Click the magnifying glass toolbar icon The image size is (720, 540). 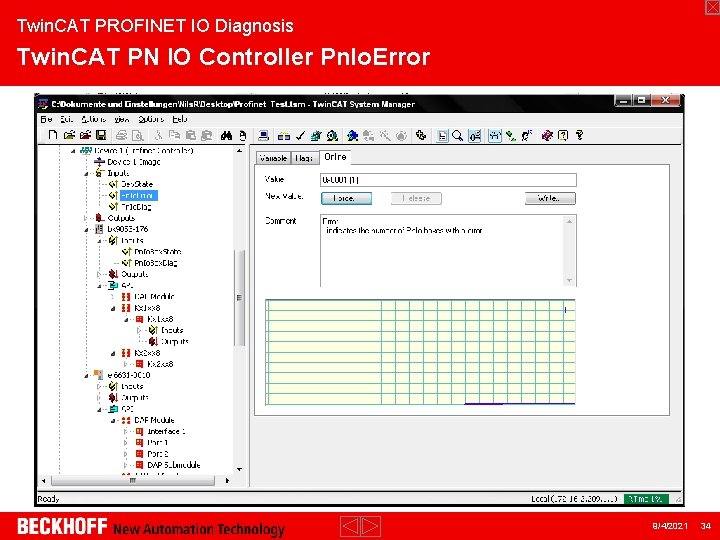[457, 135]
